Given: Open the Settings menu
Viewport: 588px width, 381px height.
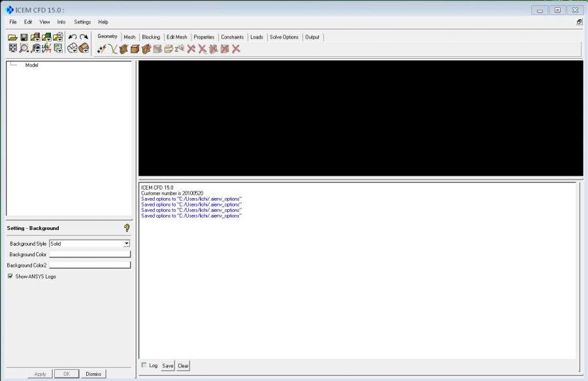Looking at the screenshot, I should tap(82, 22).
